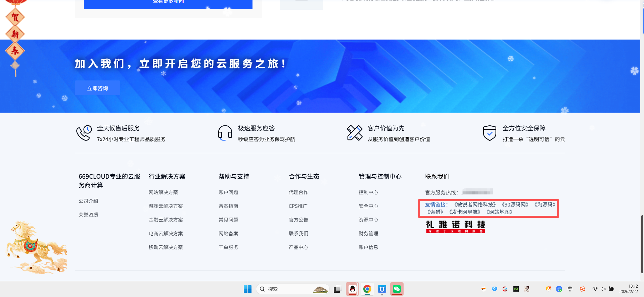Open the QQ penguin app in taskbar
This screenshot has width=644, height=297.
coord(352,289)
